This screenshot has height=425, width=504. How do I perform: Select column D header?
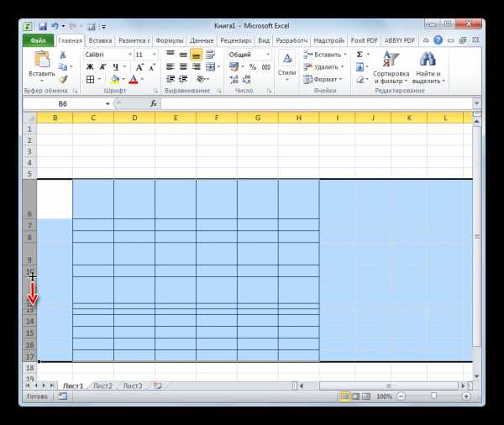pyautogui.click(x=134, y=118)
